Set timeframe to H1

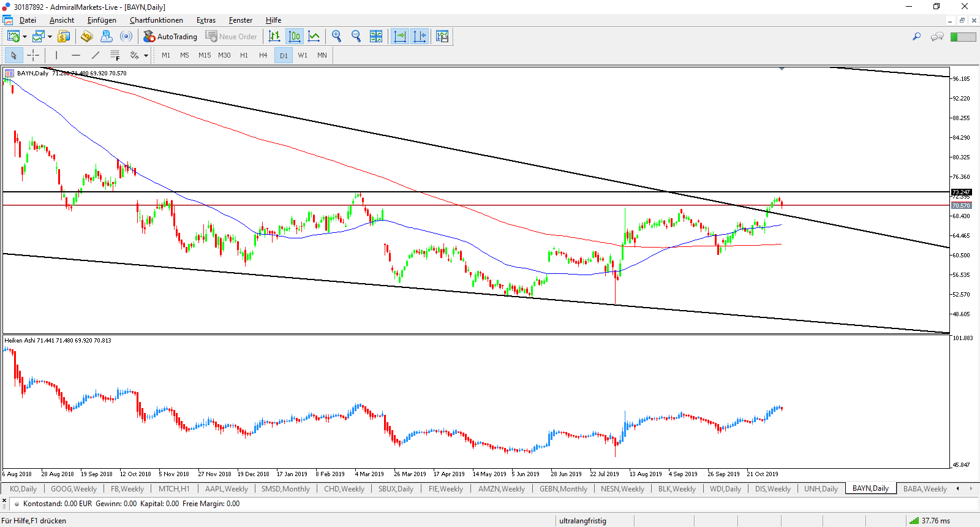pos(244,55)
